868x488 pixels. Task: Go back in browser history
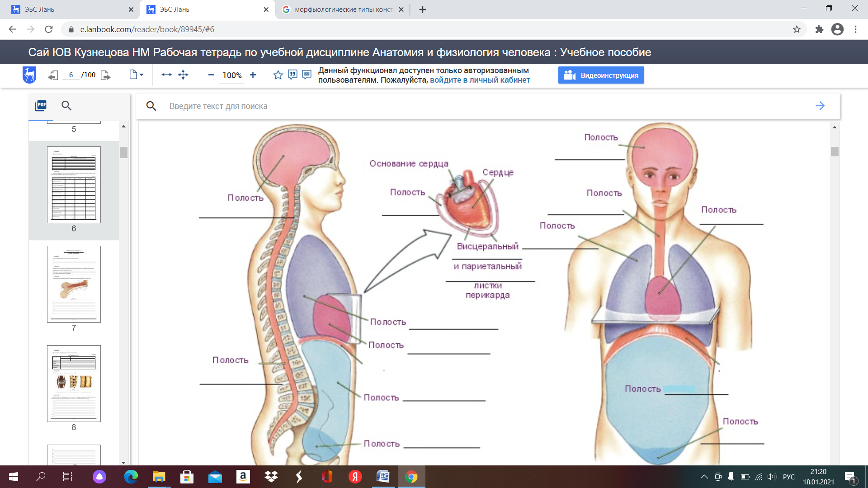pyautogui.click(x=12, y=29)
